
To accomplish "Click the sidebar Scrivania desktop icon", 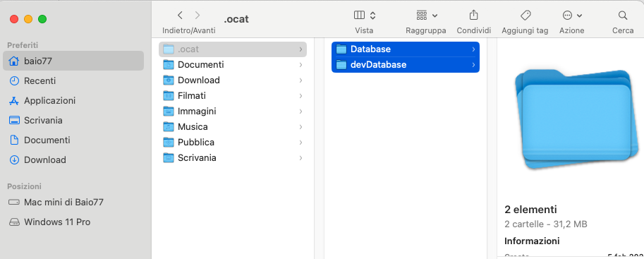I will pyautogui.click(x=14, y=120).
